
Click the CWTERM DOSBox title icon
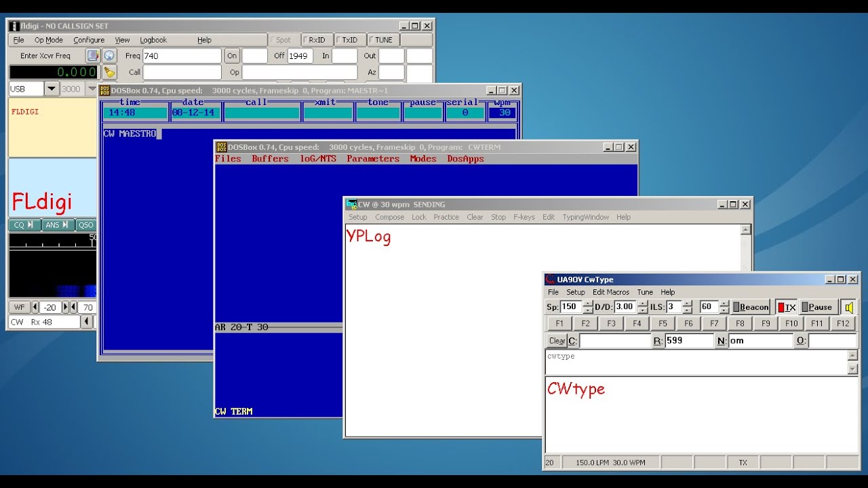[221, 147]
